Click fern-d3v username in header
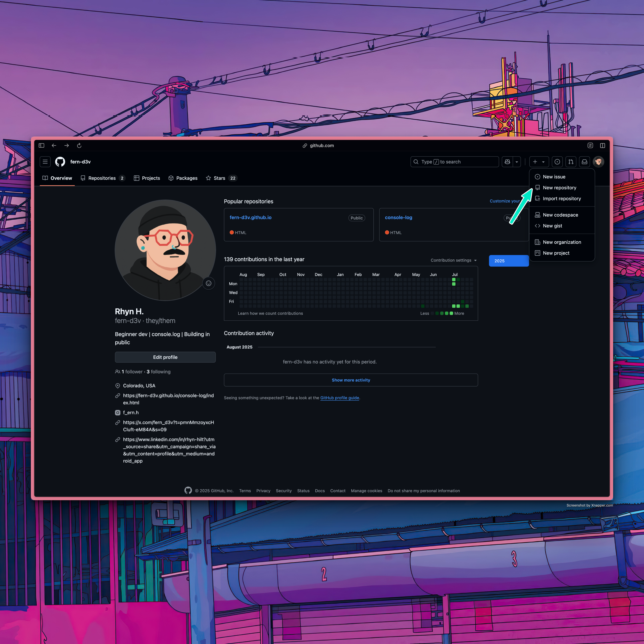Screen dimensions: 644x644 [x=80, y=162]
